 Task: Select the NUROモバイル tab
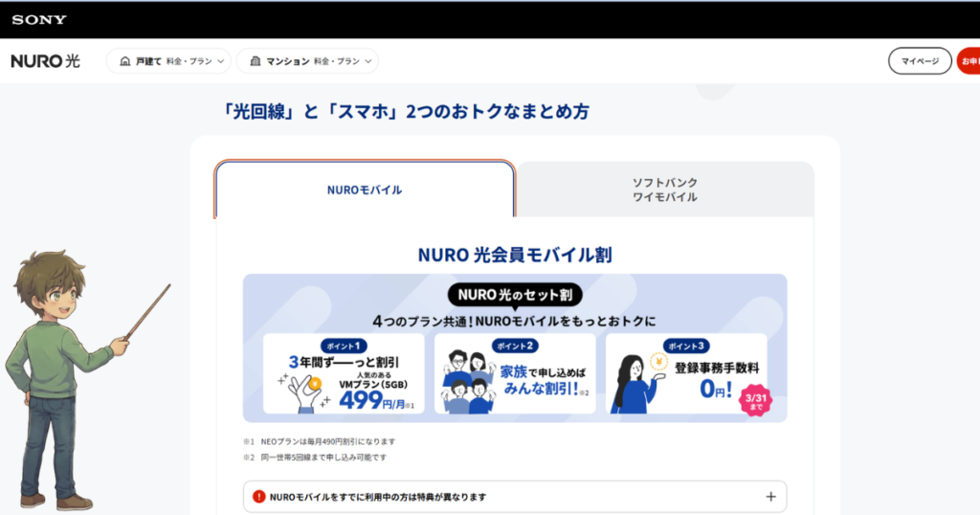point(365,190)
